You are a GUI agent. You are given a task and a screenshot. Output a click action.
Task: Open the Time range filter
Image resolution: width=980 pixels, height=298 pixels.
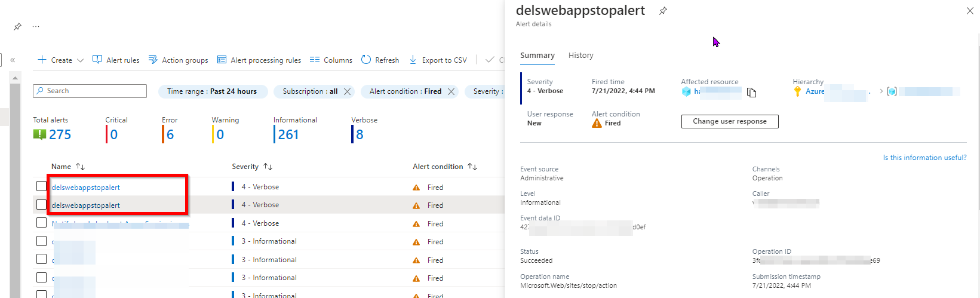point(212,91)
